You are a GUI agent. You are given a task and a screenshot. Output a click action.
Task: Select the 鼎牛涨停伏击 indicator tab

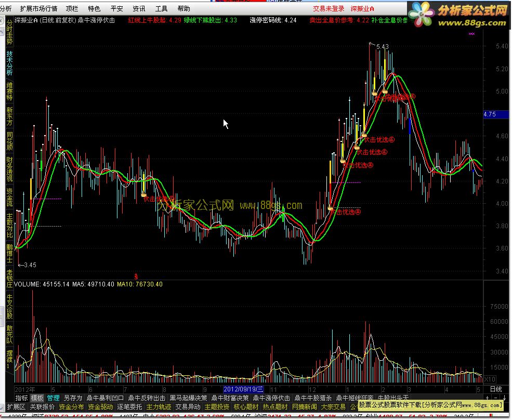(271, 398)
